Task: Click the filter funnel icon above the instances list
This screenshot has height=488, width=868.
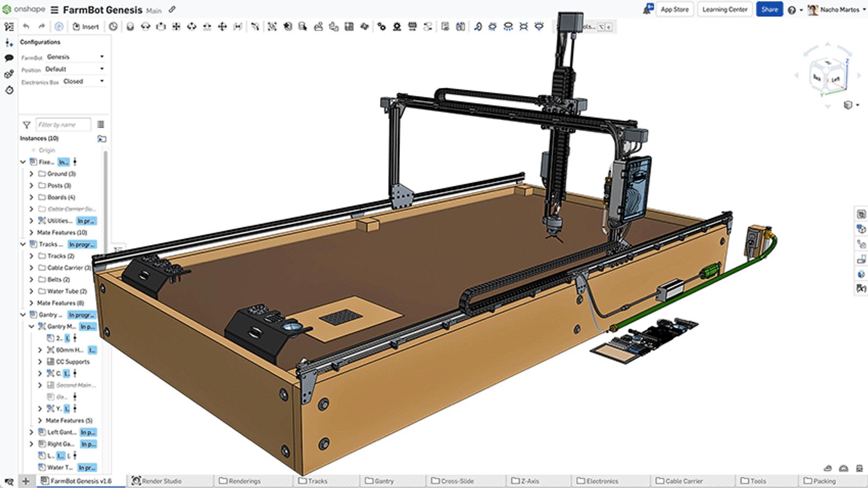Action: [x=26, y=124]
